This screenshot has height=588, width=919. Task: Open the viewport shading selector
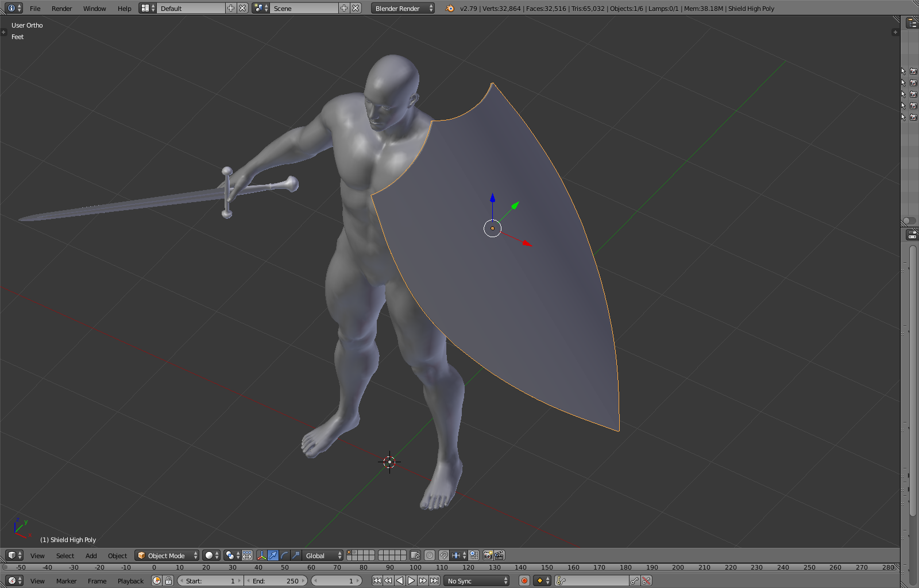(x=211, y=555)
